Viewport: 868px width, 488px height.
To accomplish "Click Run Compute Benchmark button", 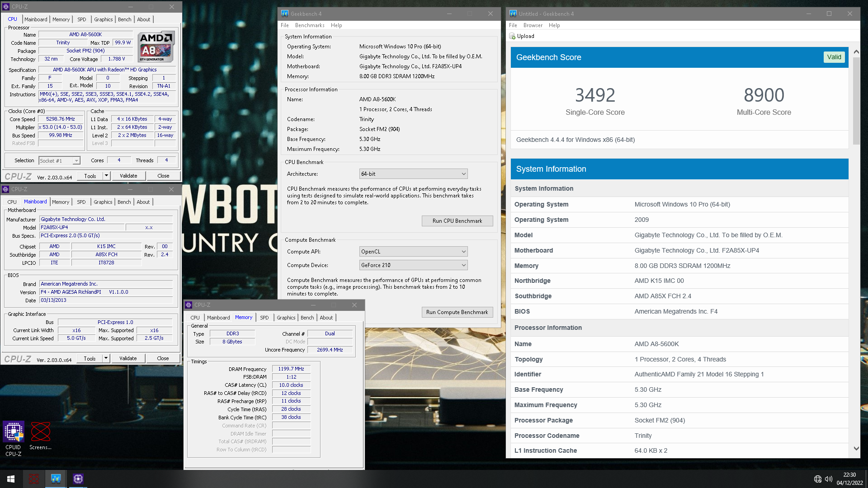I will (x=457, y=312).
